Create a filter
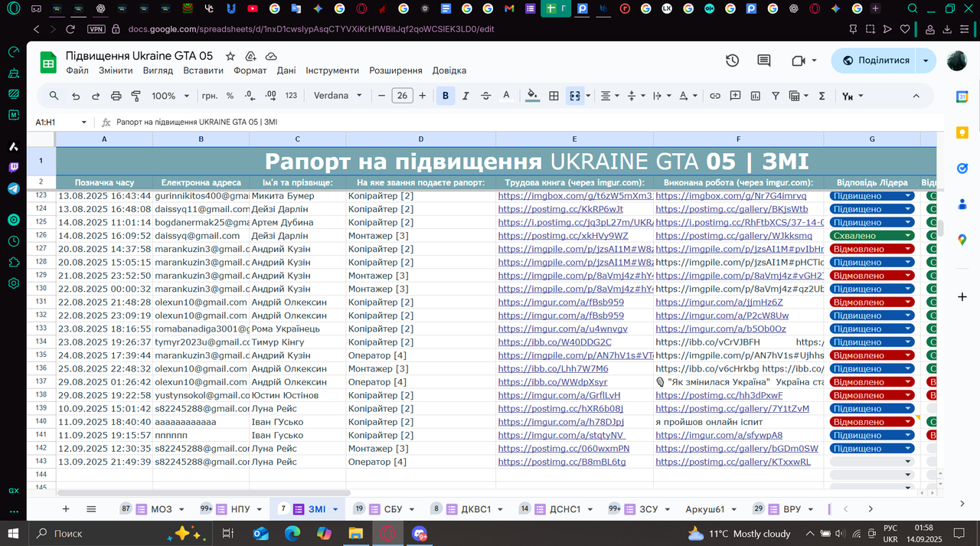The width and height of the screenshot is (980, 546). [x=776, y=96]
